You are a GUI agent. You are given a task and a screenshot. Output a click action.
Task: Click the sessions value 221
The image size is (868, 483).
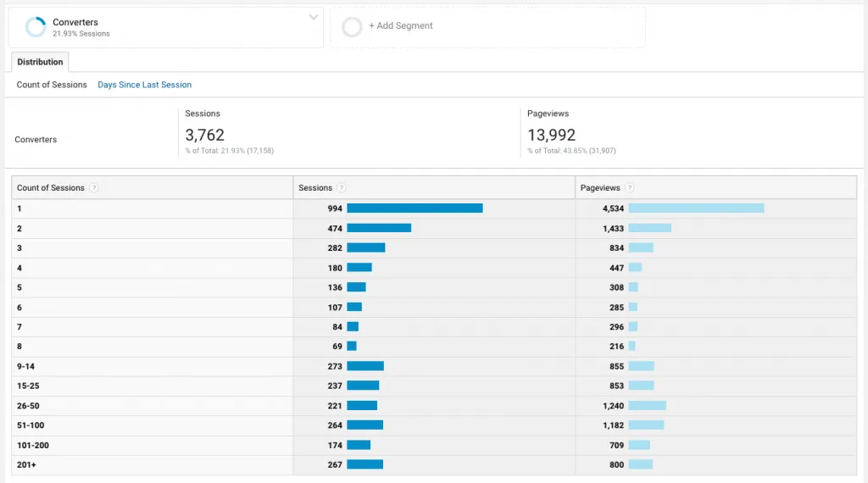pos(335,406)
